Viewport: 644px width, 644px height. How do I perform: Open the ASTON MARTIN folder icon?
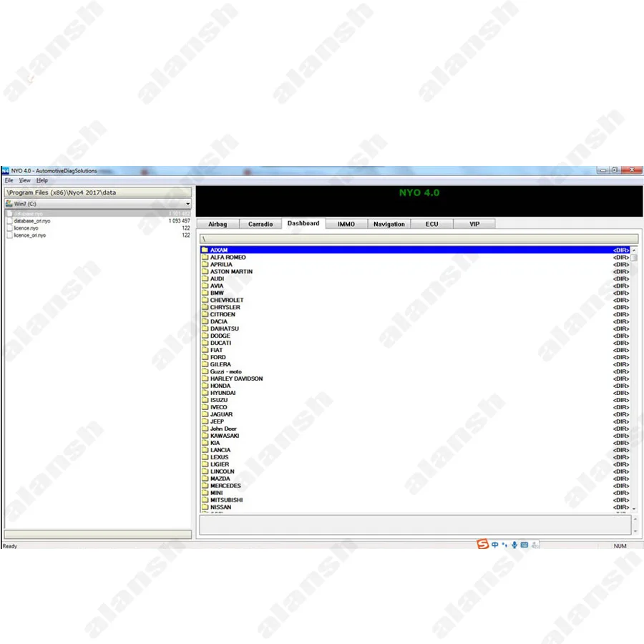205,271
